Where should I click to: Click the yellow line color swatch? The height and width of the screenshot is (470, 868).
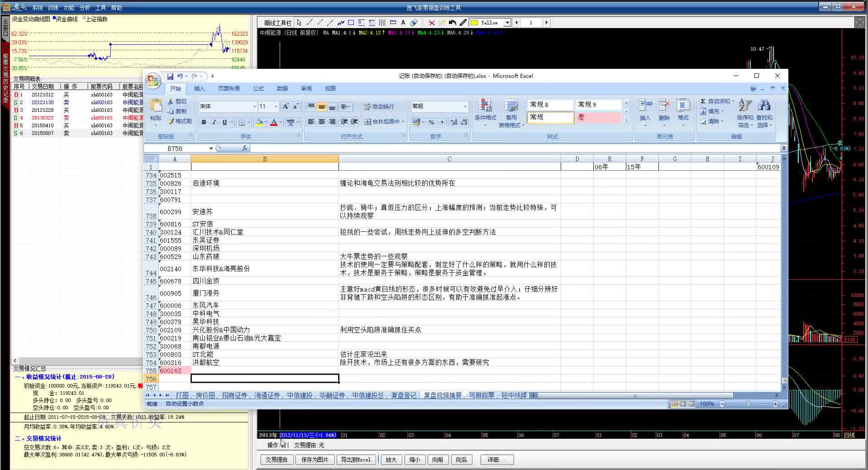tap(474, 23)
